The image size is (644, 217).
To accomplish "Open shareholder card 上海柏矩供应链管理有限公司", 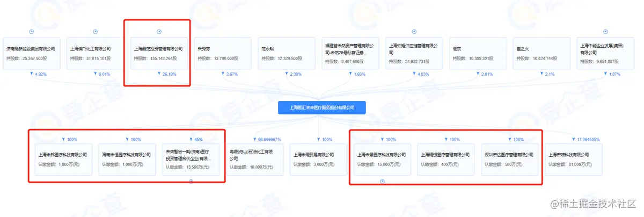I will point(414,54).
